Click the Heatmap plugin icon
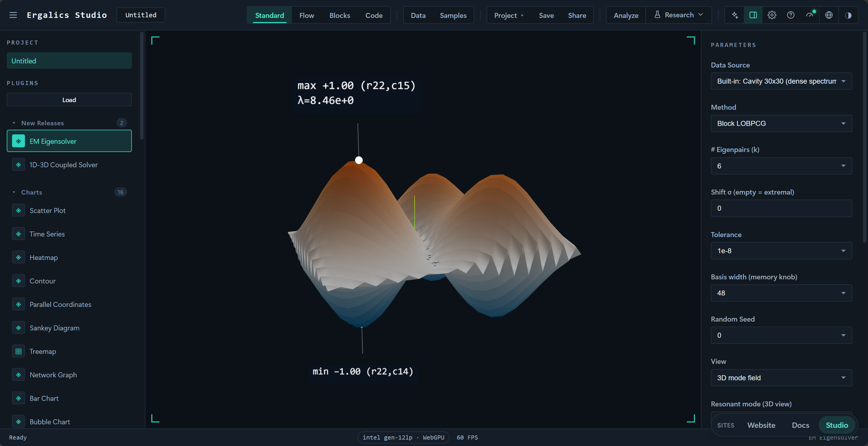The image size is (868, 446). click(x=18, y=258)
